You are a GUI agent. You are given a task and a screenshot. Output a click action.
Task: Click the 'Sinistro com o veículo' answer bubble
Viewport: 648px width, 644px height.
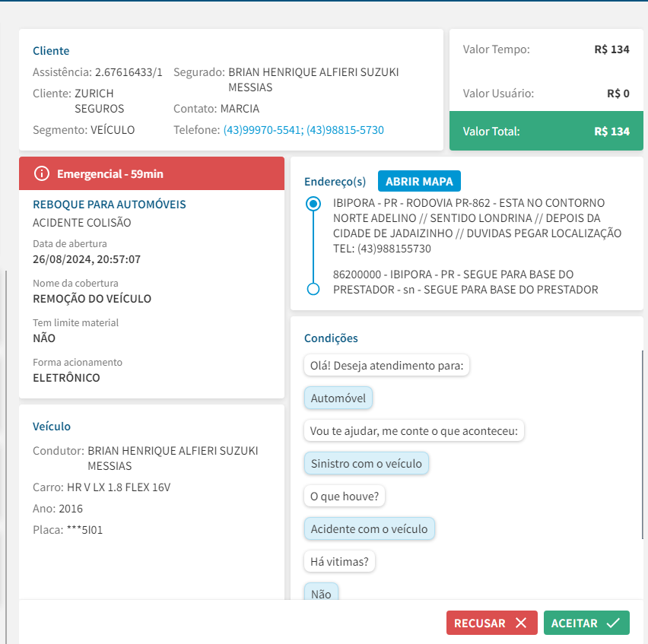[367, 463]
